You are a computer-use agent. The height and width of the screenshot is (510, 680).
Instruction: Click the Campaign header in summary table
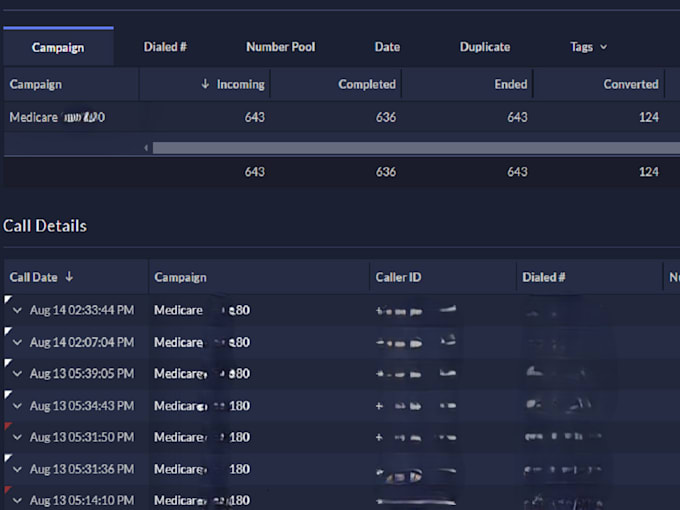coord(36,84)
